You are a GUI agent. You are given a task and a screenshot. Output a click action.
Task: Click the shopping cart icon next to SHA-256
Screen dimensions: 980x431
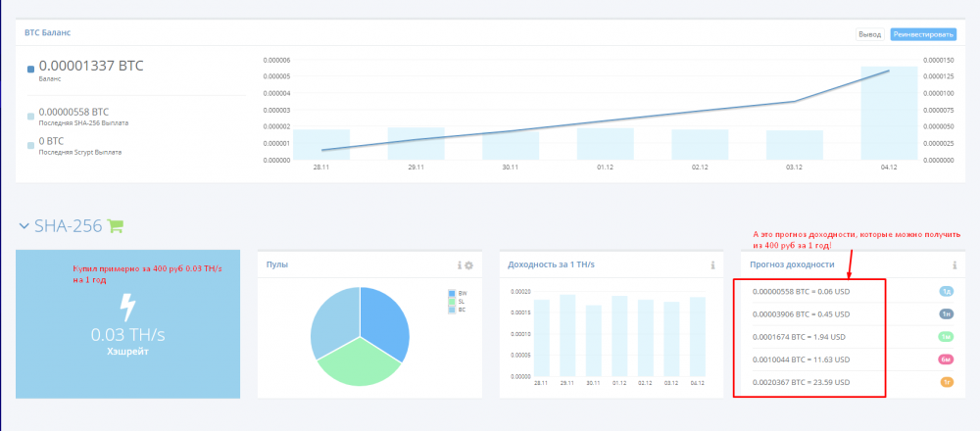coord(116,226)
